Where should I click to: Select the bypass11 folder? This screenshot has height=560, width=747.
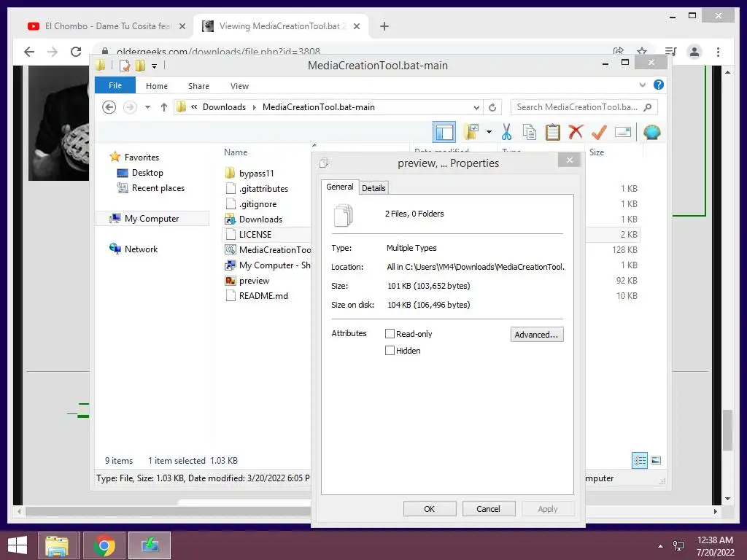click(x=256, y=174)
